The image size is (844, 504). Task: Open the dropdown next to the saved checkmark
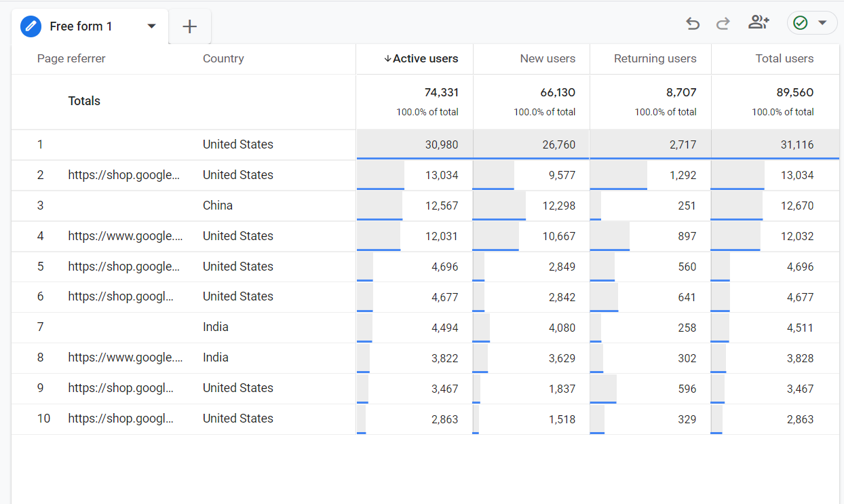(822, 22)
